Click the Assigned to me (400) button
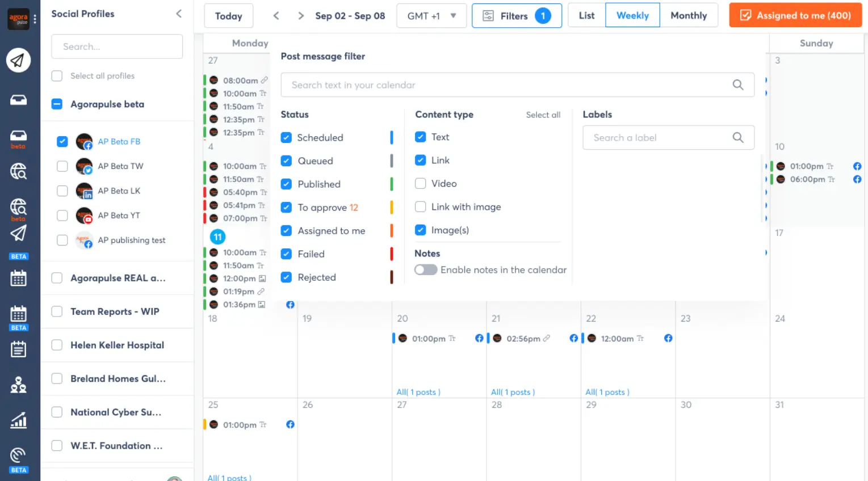This screenshot has height=481, width=868. tap(795, 16)
